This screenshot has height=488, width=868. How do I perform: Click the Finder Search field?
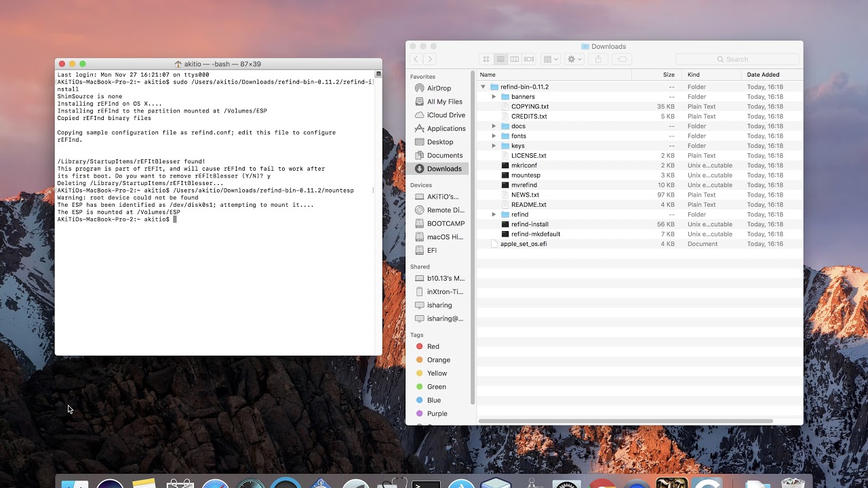(x=737, y=60)
